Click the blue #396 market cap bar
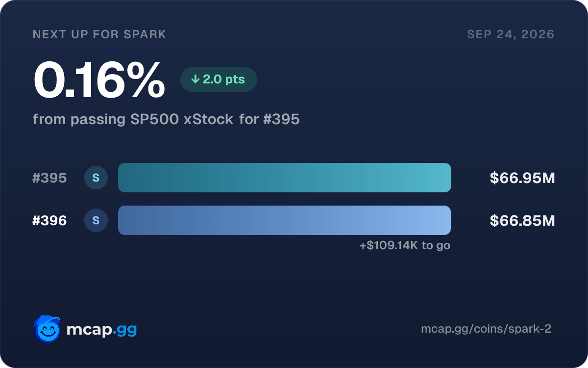588x368 pixels. [285, 220]
